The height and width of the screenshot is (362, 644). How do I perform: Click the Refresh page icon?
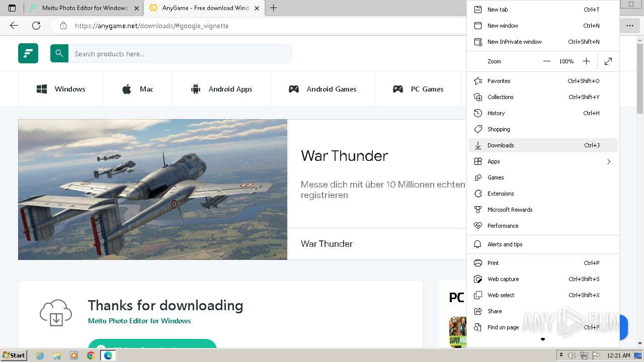pos(36,26)
